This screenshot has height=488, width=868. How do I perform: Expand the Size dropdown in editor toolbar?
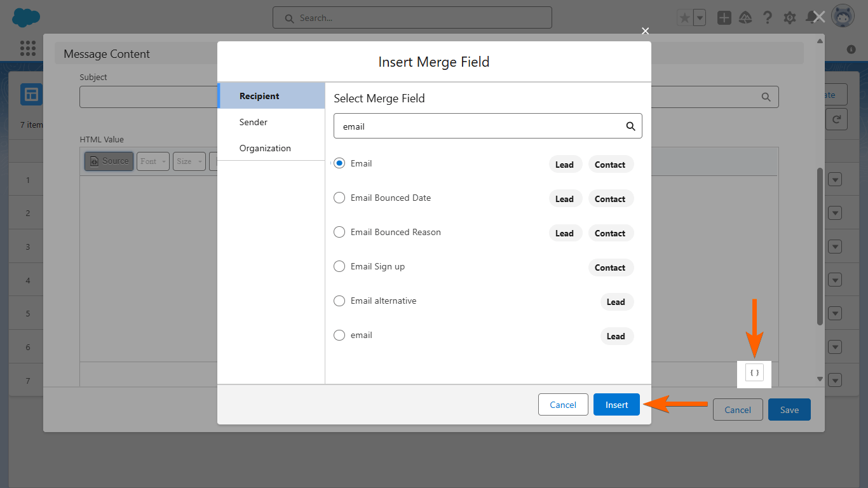pyautogui.click(x=189, y=161)
